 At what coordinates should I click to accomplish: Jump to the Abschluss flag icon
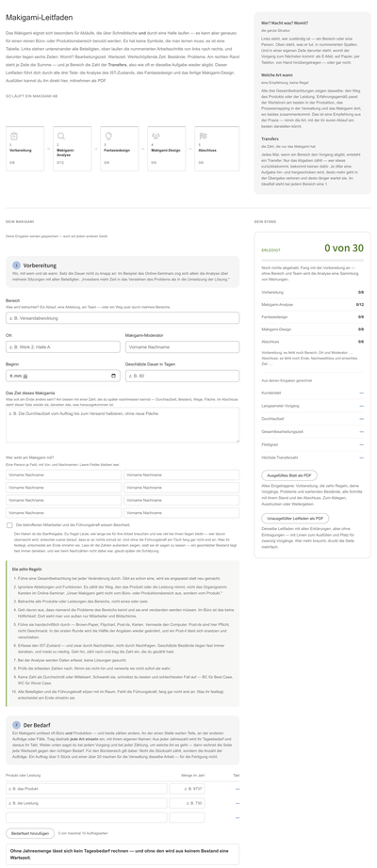pos(203,136)
